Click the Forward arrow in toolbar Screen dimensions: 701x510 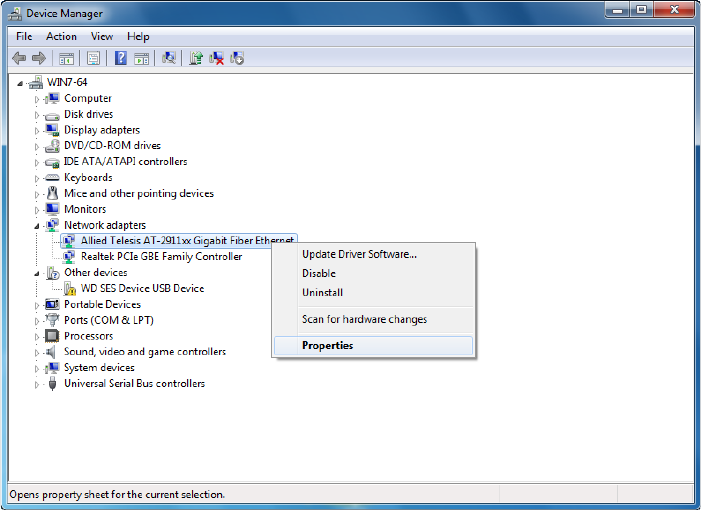(x=39, y=58)
